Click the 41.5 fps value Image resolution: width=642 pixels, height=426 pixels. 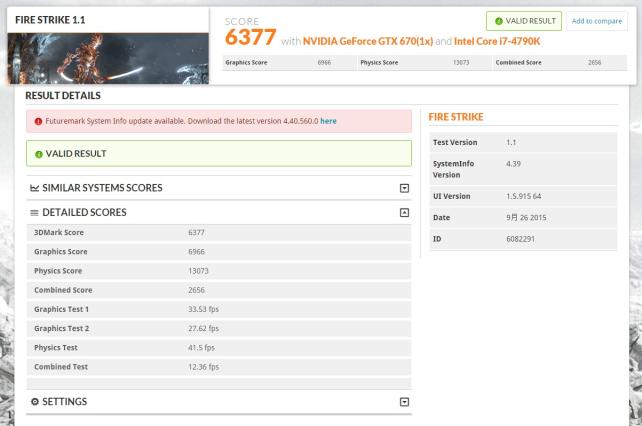pos(201,348)
